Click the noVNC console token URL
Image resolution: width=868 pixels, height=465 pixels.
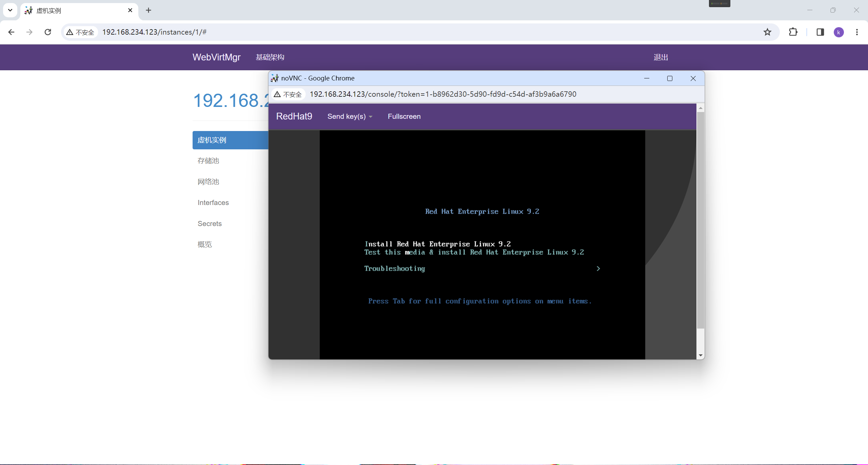[443, 94]
